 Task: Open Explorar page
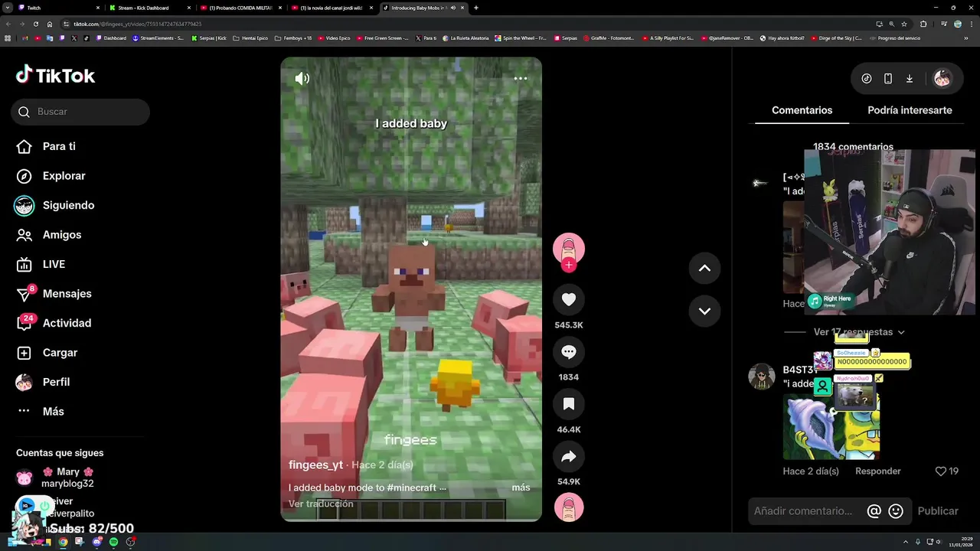(51, 176)
